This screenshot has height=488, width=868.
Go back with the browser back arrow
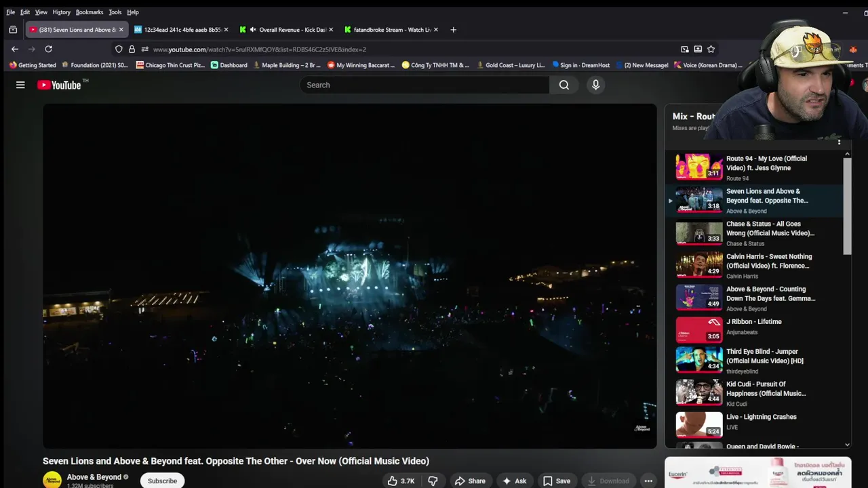(x=15, y=49)
